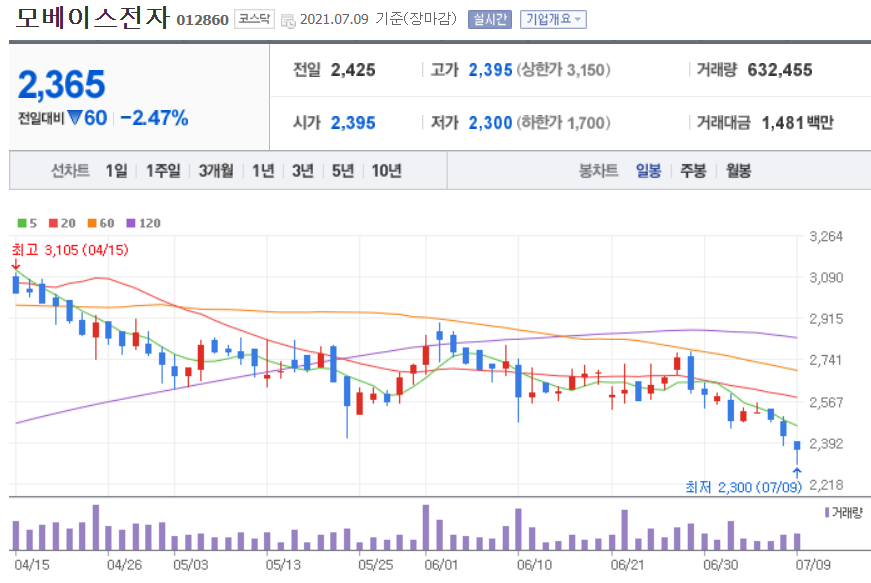Click the stock name 모베이스전자
This screenshot has width=871, height=583.
(92, 18)
